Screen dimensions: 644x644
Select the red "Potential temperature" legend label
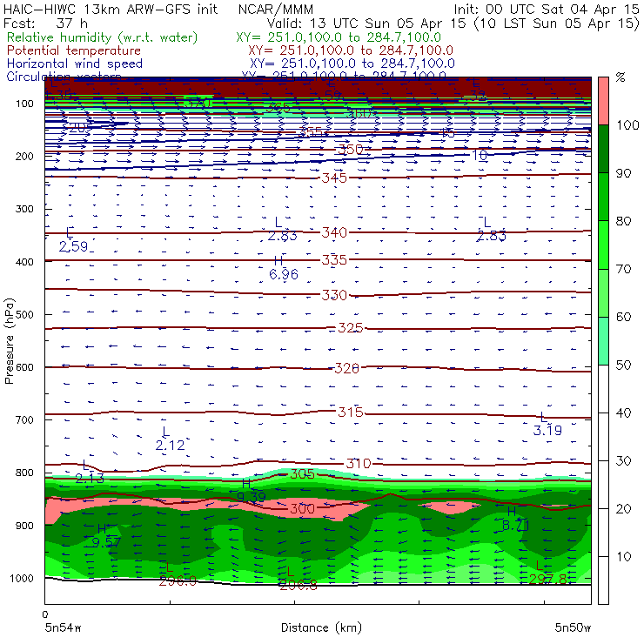[74, 50]
